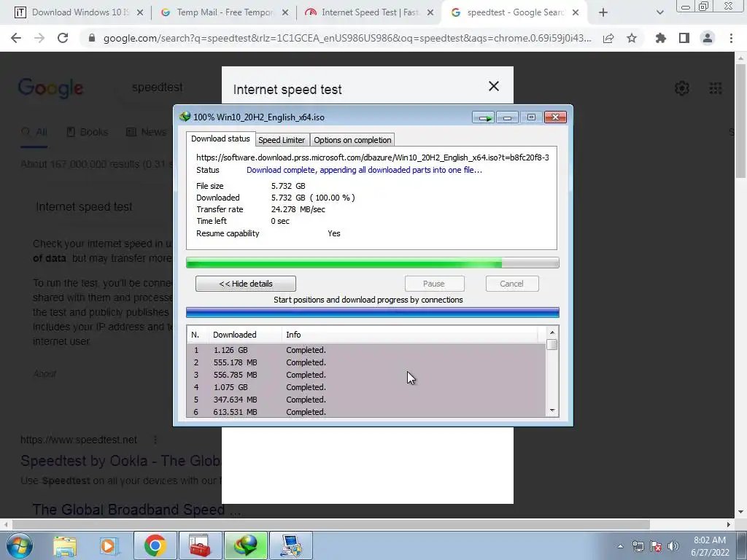Click the Google logo
The height and width of the screenshot is (560, 747).
point(51,88)
